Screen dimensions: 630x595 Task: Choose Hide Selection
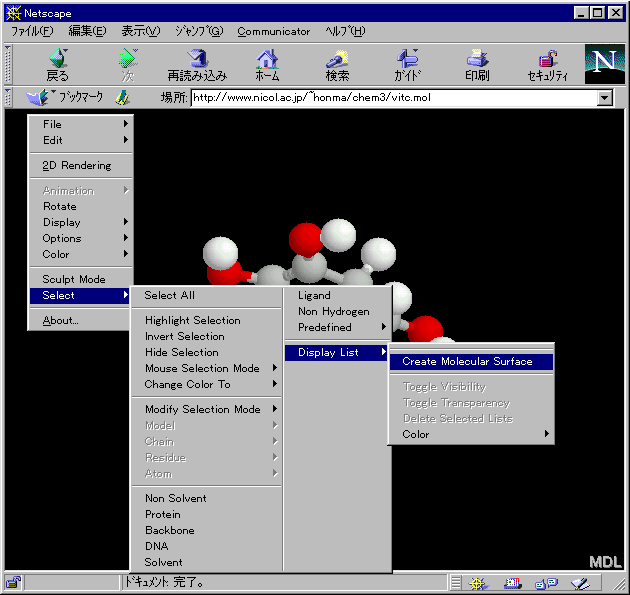[207, 352]
